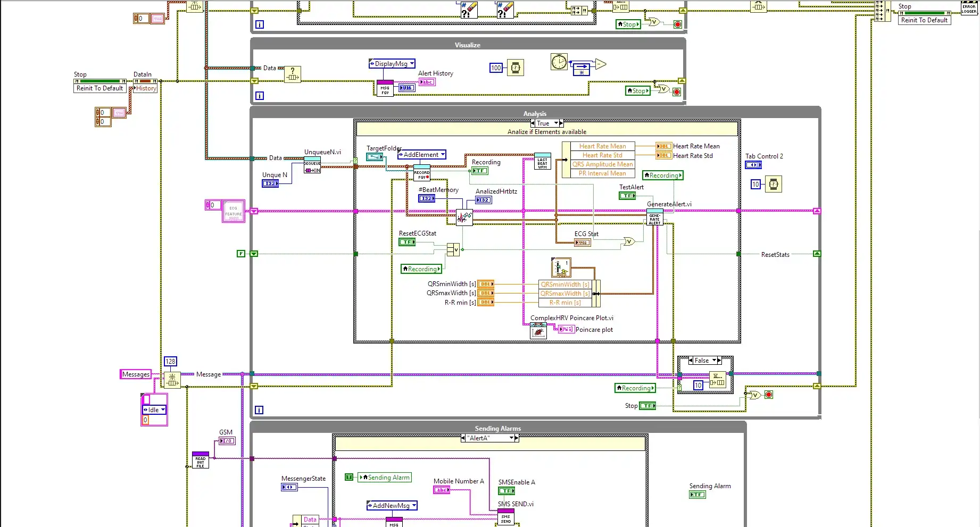The width and height of the screenshot is (980, 527).
Task: Click the ResetECGStat boolean terminal
Action: [407, 242]
